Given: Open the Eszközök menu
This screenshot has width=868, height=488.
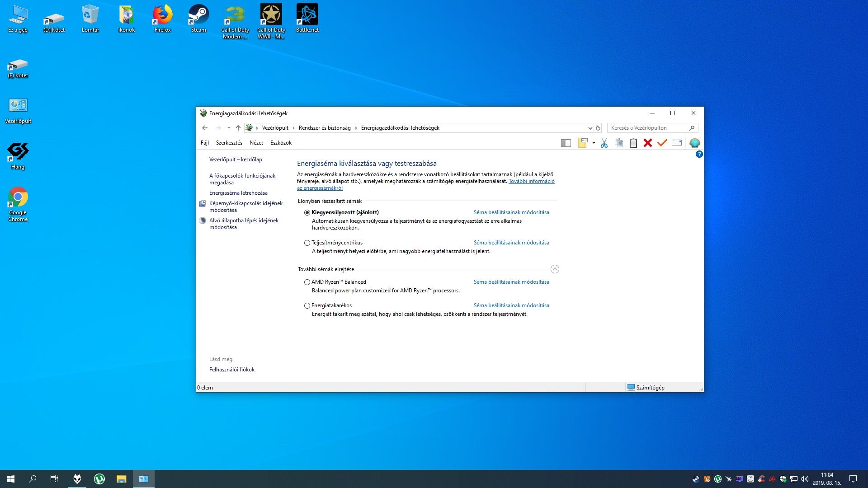Looking at the screenshot, I should click(281, 143).
